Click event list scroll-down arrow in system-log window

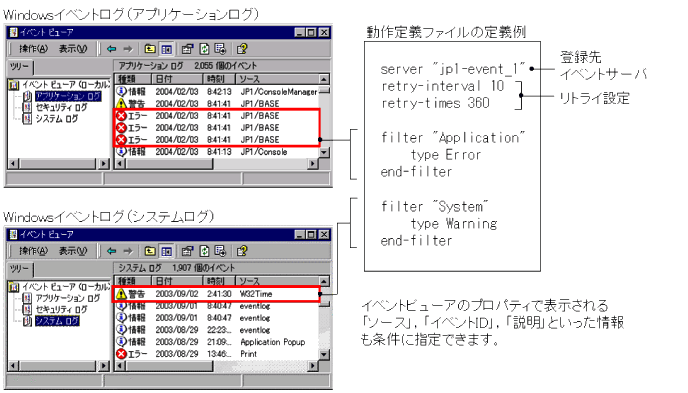click(x=324, y=354)
